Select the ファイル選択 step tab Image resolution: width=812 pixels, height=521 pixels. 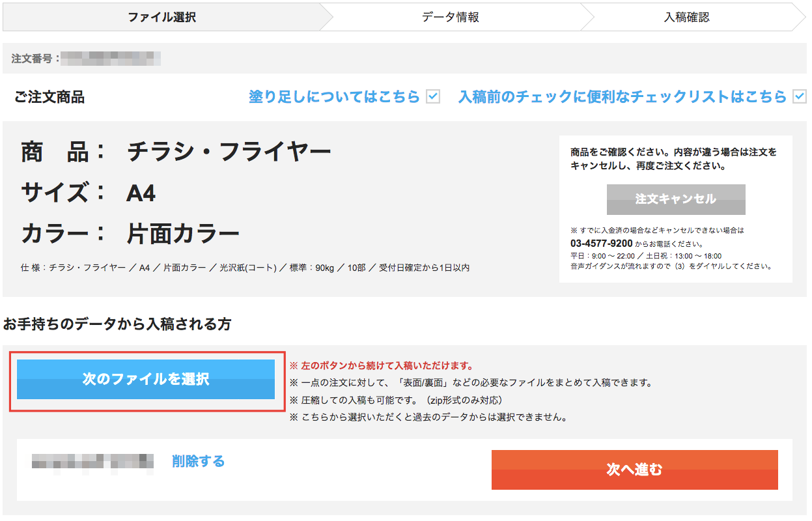pyautogui.click(x=161, y=18)
